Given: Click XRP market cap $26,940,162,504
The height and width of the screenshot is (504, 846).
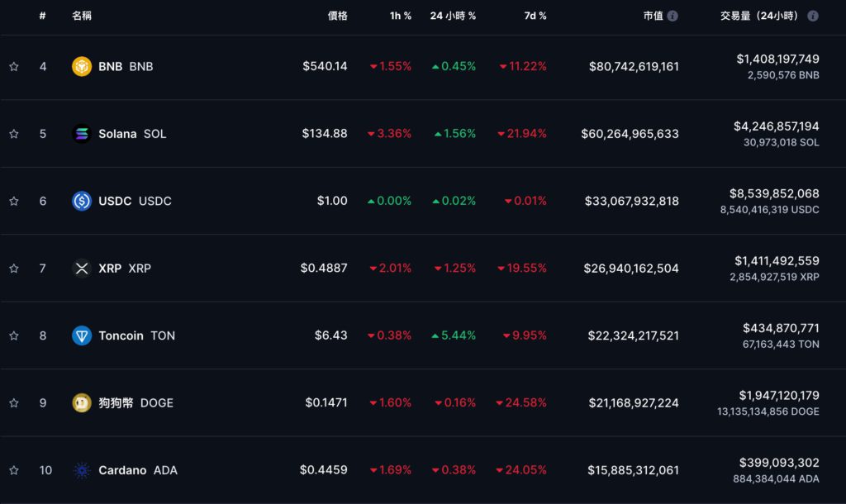Looking at the screenshot, I should click(631, 268).
